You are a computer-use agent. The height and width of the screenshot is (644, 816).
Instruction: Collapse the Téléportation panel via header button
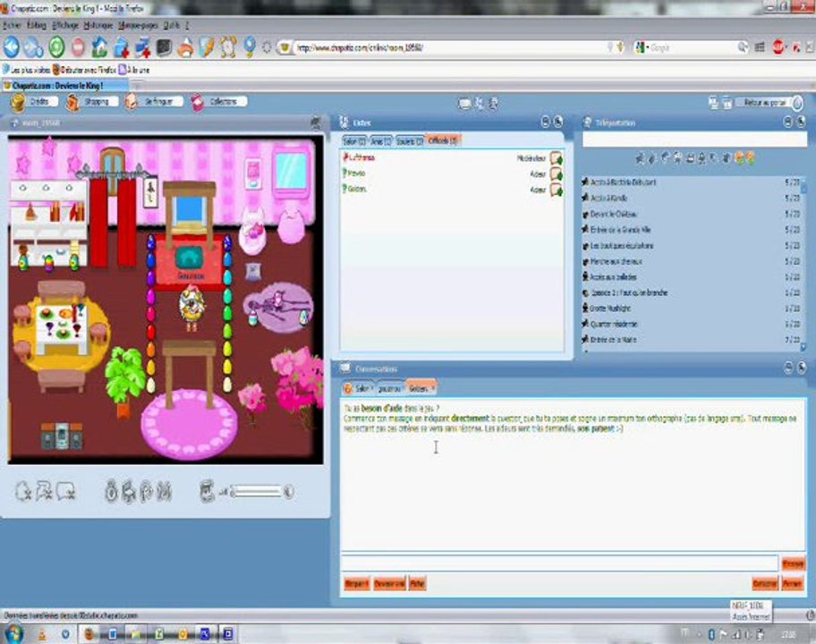point(788,123)
